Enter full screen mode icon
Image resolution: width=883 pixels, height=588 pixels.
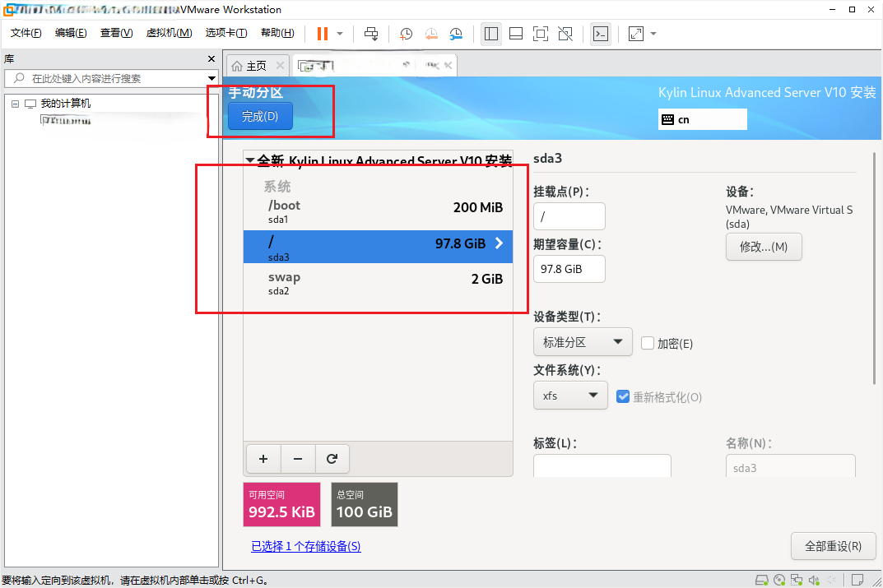pos(541,34)
